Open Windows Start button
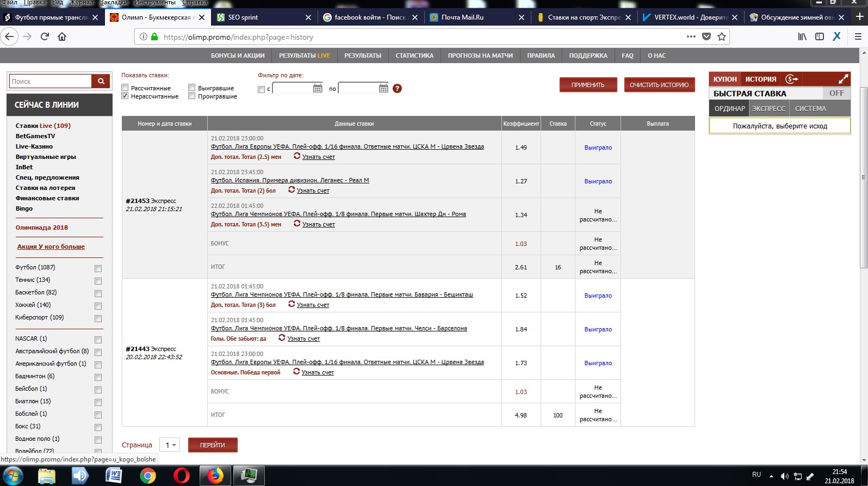This screenshot has width=868, height=486. coord(12,476)
